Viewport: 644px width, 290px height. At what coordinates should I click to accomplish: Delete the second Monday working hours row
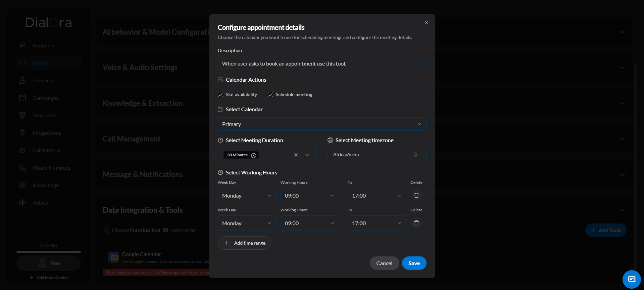point(416,223)
